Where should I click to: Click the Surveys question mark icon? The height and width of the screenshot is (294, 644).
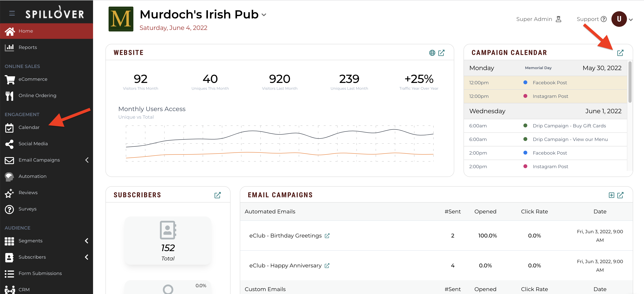[9, 209]
